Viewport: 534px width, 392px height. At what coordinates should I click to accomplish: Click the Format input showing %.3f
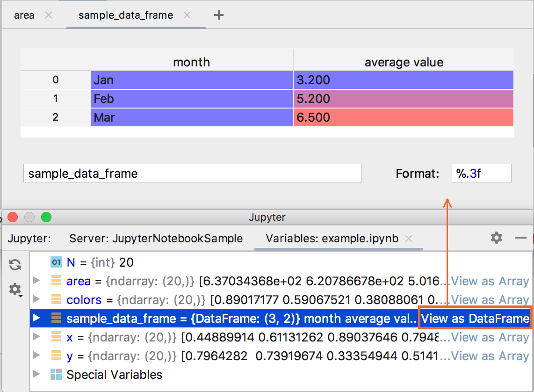[x=481, y=173]
